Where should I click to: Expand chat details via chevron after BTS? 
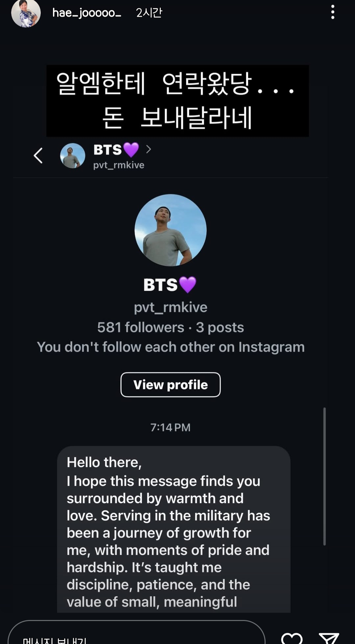pyautogui.click(x=149, y=150)
